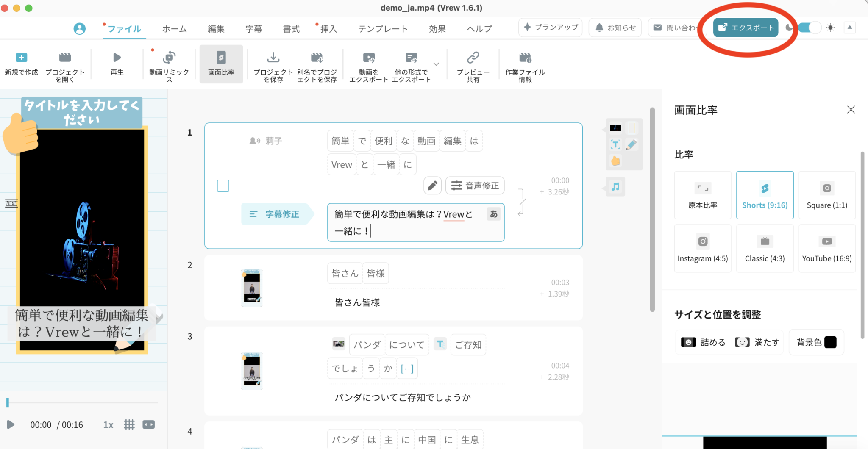Click the caption display icon in player
This screenshot has height=449, width=868.
tap(149, 424)
